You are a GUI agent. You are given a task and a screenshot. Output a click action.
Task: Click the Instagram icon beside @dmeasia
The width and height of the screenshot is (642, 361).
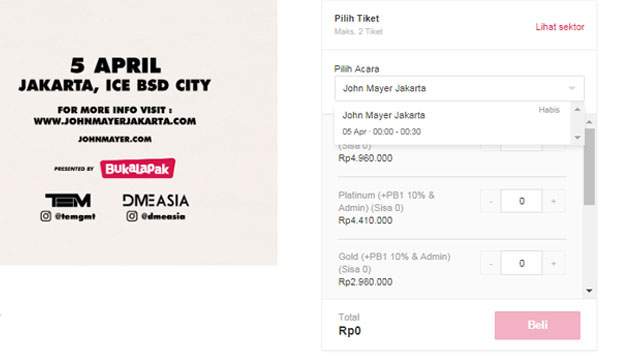tap(132, 216)
